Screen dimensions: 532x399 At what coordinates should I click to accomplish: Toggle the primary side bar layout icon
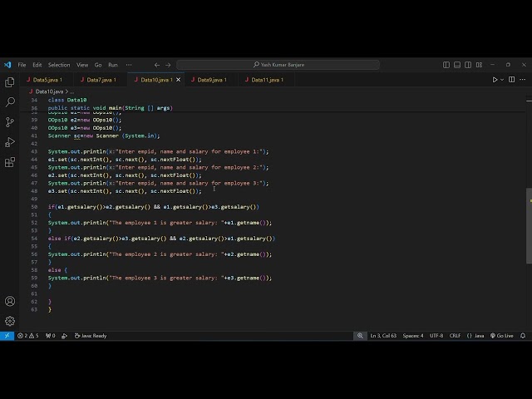click(446, 65)
